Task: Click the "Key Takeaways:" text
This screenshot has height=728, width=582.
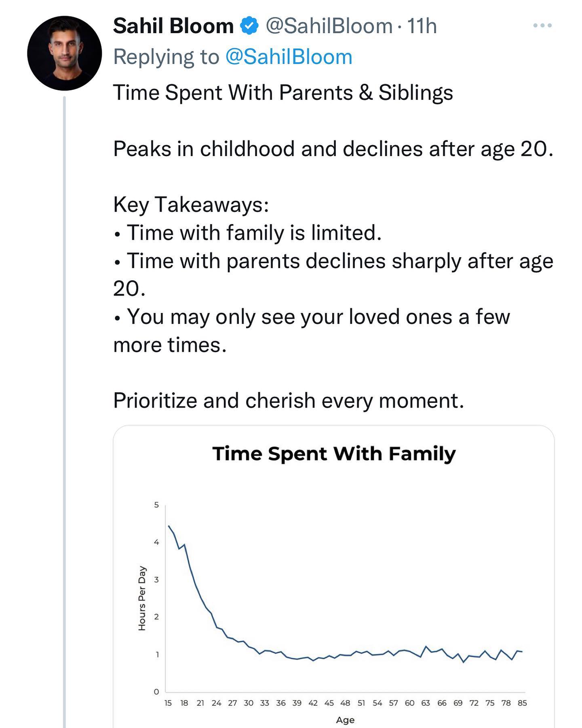Action: pos(191,204)
